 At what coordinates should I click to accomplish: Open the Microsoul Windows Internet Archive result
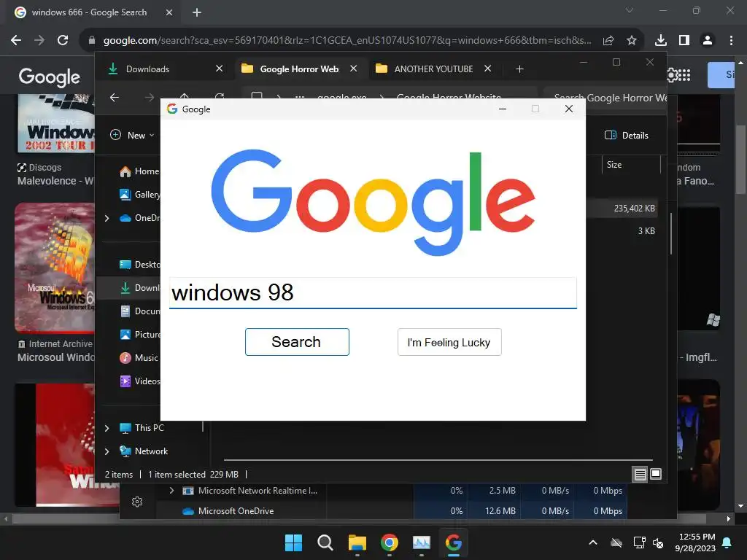pos(55,267)
